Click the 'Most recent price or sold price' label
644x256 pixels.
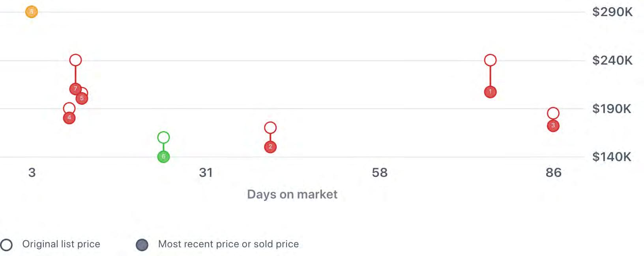point(228,244)
